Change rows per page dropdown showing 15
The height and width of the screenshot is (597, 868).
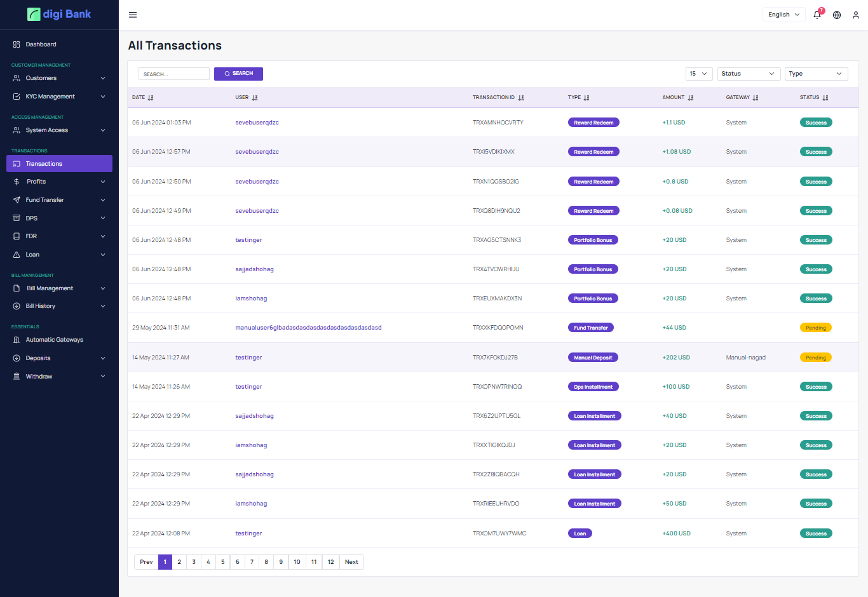tap(698, 74)
